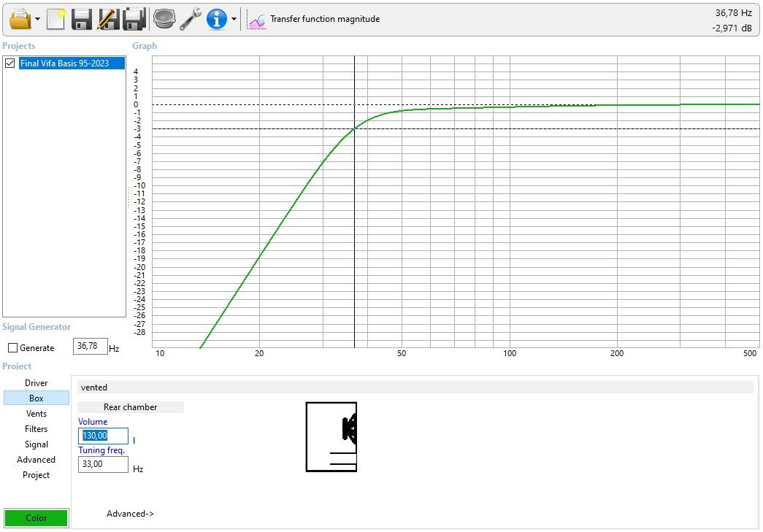Click the Tuning freq. input field

click(103, 464)
